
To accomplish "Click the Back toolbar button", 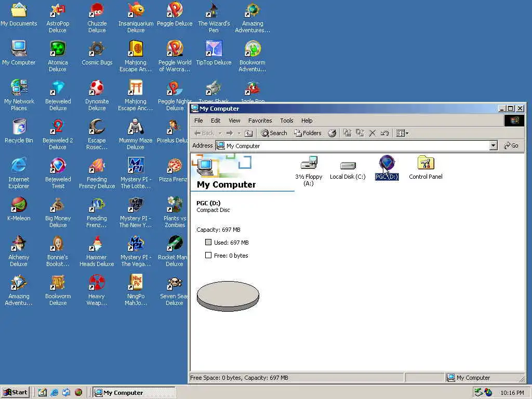I will tap(204, 133).
